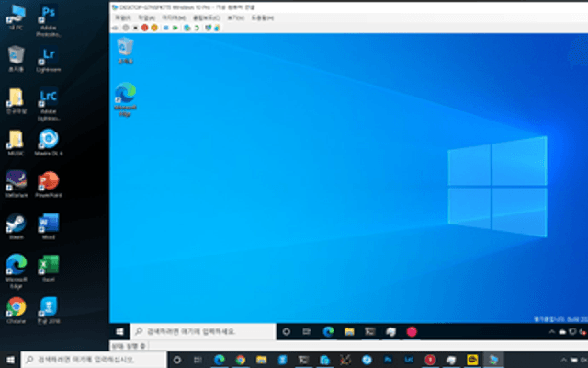Click the red circular app in VM taskbar
This screenshot has width=588, height=368.
412,331
